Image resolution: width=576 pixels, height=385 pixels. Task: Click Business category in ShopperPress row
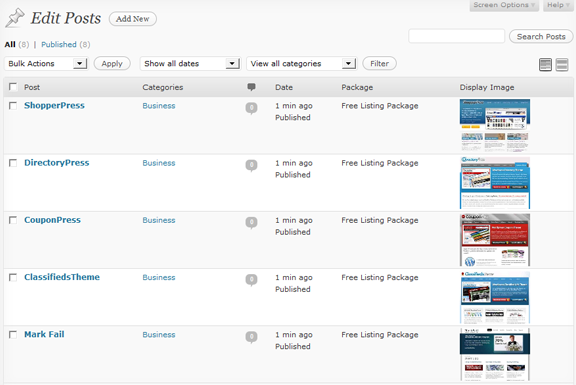(159, 106)
